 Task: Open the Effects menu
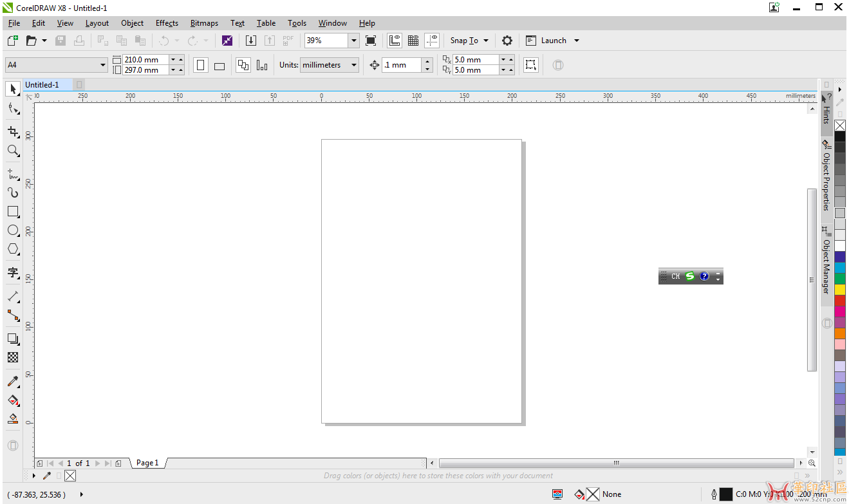(x=167, y=23)
